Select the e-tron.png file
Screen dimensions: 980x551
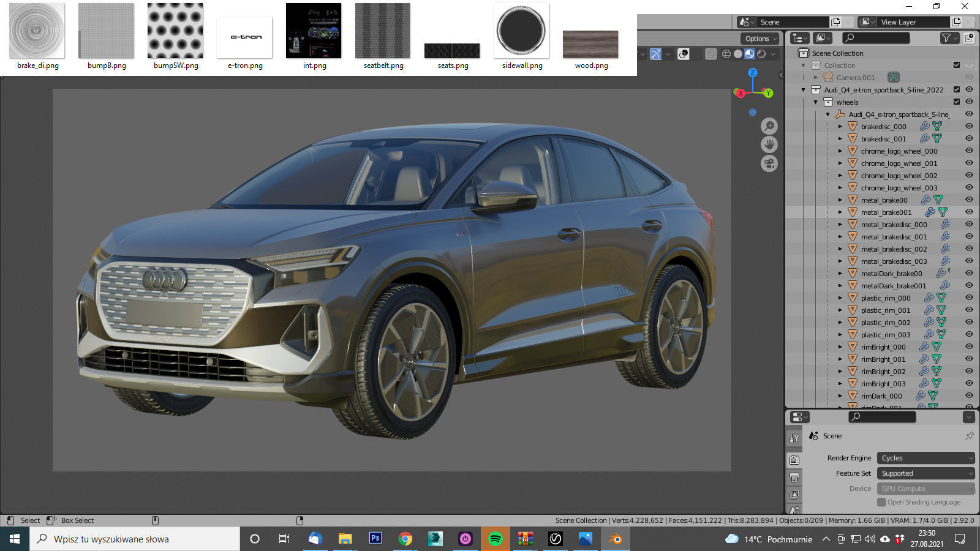[x=245, y=43]
